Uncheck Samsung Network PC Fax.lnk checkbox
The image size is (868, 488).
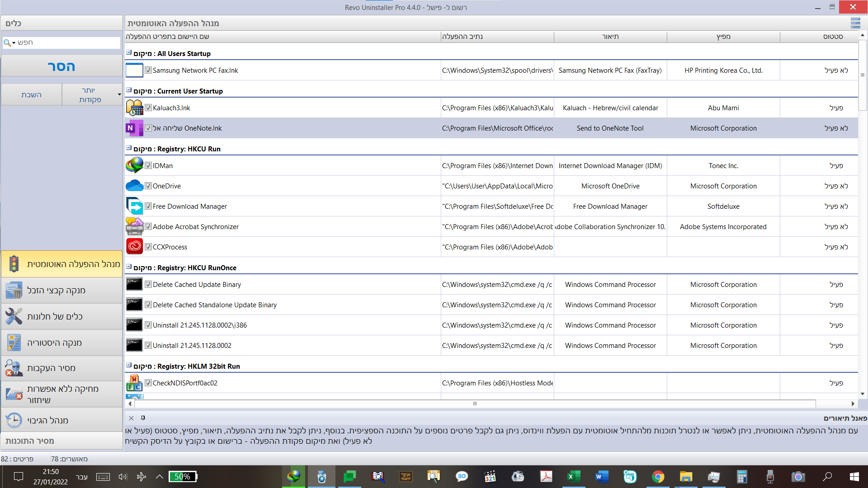click(x=148, y=70)
